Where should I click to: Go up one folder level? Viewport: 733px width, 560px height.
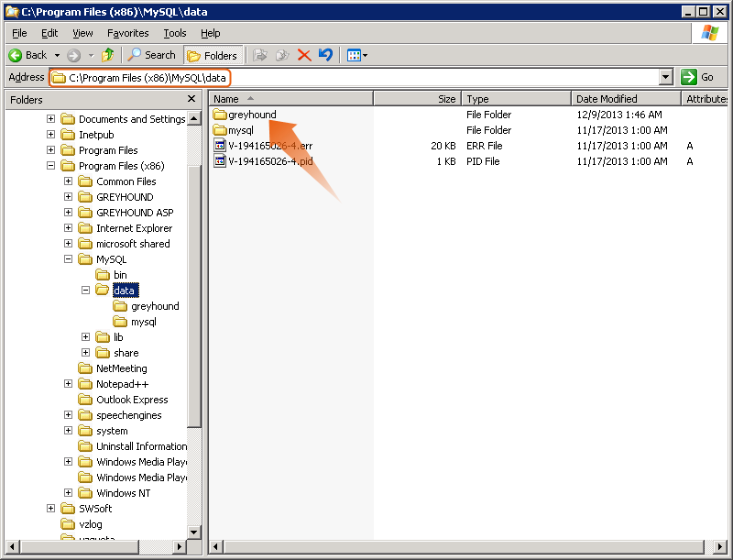[x=108, y=55]
